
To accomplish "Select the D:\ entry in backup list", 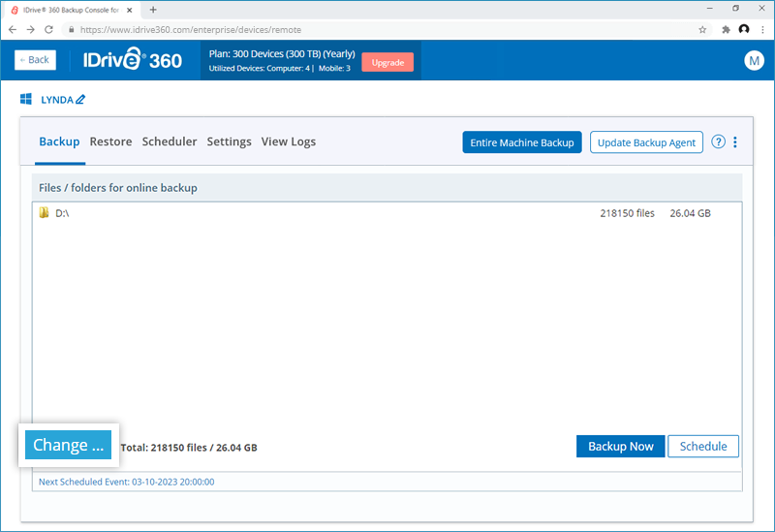I will 387,213.
